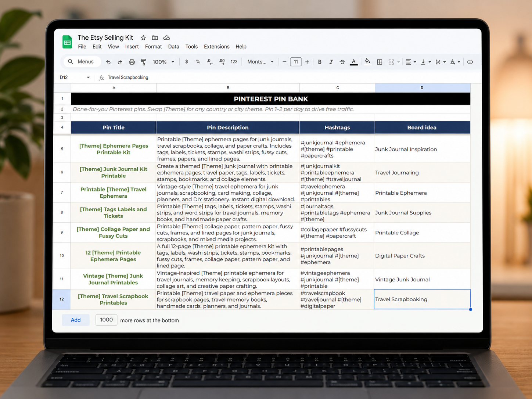Click the Add rows button
The height and width of the screenshot is (399, 532).
[76, 320]
